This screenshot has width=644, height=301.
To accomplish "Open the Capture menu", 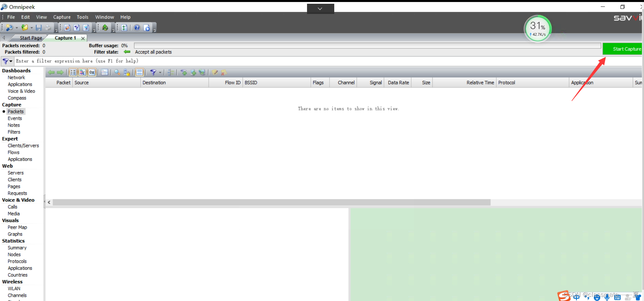I will pos(62,17).
